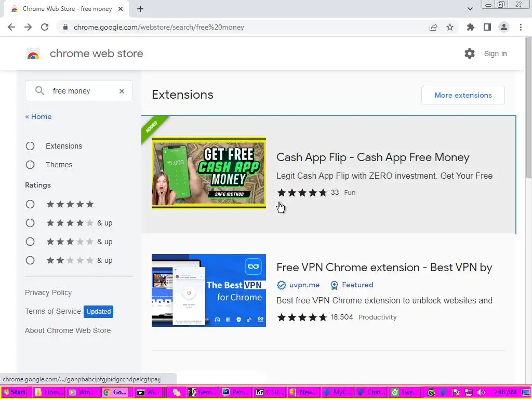532x399 pixels.
Task: Open the About Chrome Web Store link
Action: pos(68,330)
